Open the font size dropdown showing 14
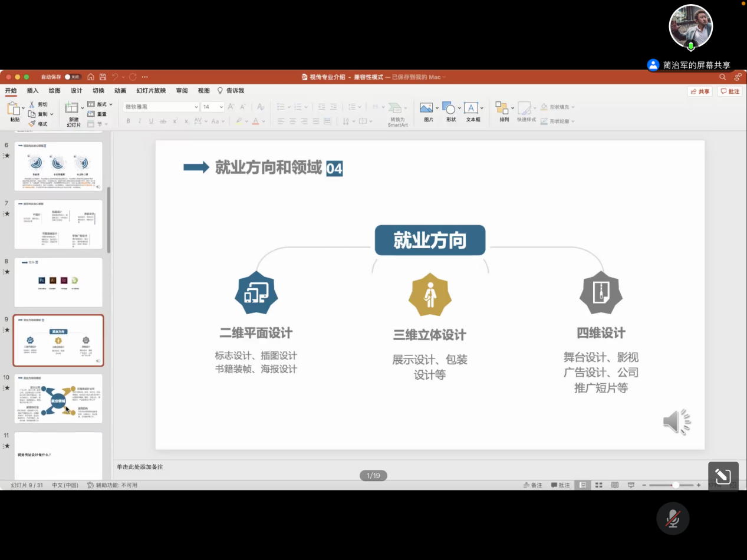Image resolution: width=747 pixels, height=560 pixels. pos(213,107)
